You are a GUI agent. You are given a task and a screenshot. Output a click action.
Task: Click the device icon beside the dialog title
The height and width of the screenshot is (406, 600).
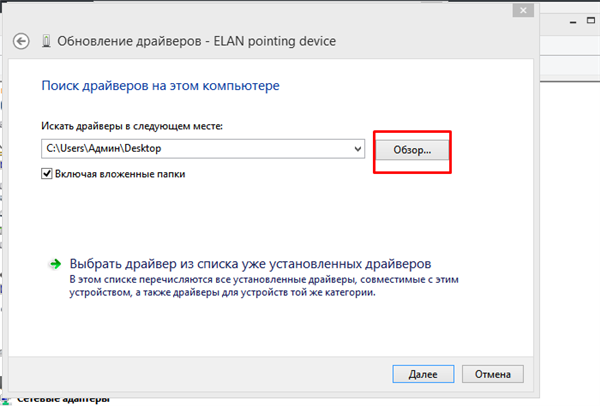(x=46, y=41)
